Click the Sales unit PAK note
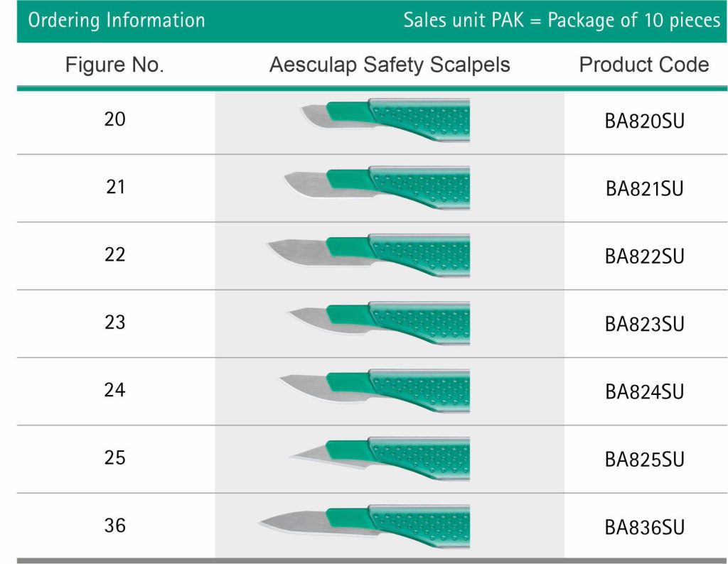The image size is (728, 564). (x=562, y=20)
